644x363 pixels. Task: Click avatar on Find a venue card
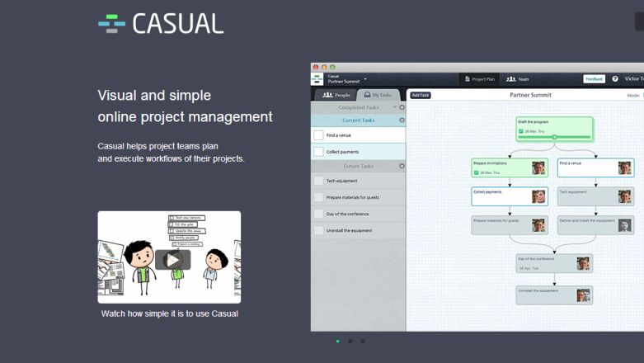(x=625, y=167)
